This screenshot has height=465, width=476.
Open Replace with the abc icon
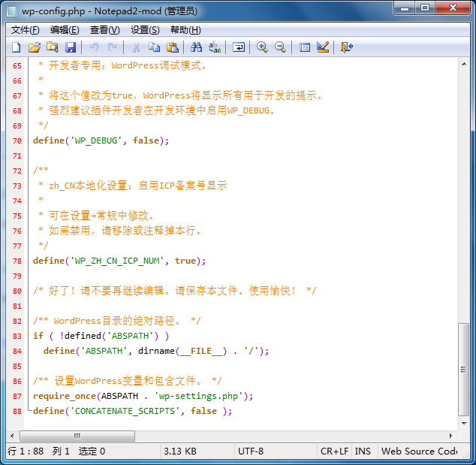[x=215, y=47]
